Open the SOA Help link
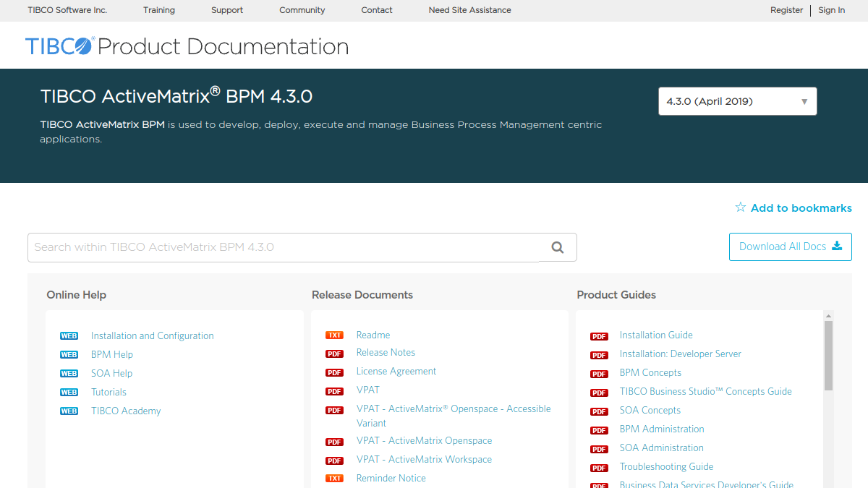This screenshot has width=868, height=488. (x=112, y=373)
